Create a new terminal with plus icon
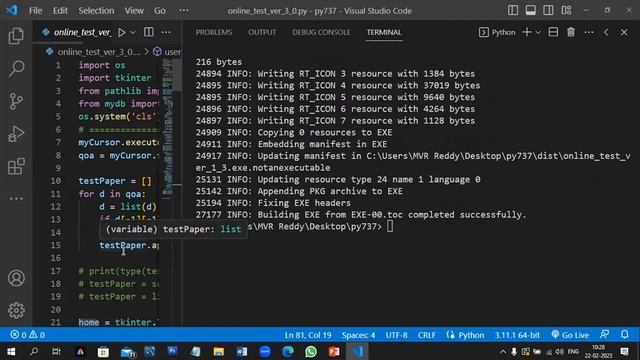Image resolution: width=640 pixels, height=360 pixels. (x=527, y=32)
